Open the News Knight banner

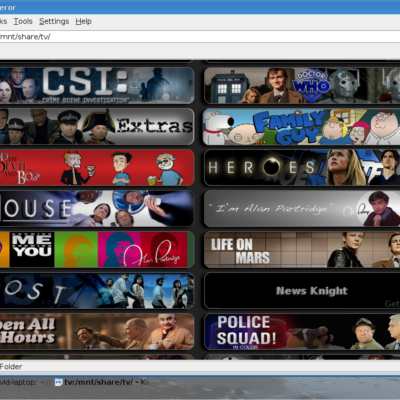[x=302, y=291]
